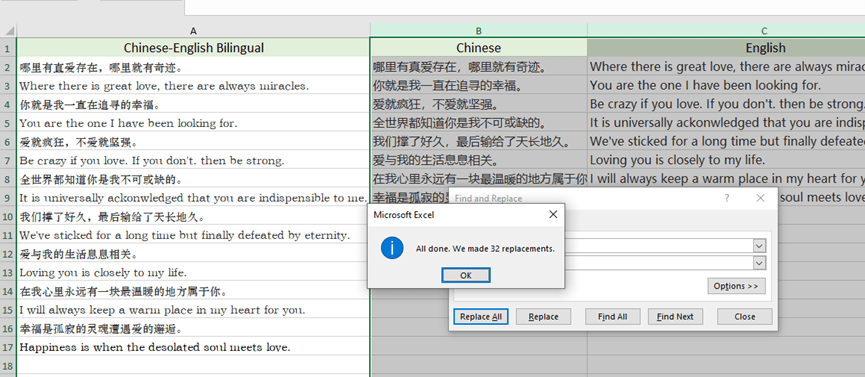The height and width of the screenshot is (377, 865).
Task: Open the Find what dropdown arrow
Action: pos(759,246)
